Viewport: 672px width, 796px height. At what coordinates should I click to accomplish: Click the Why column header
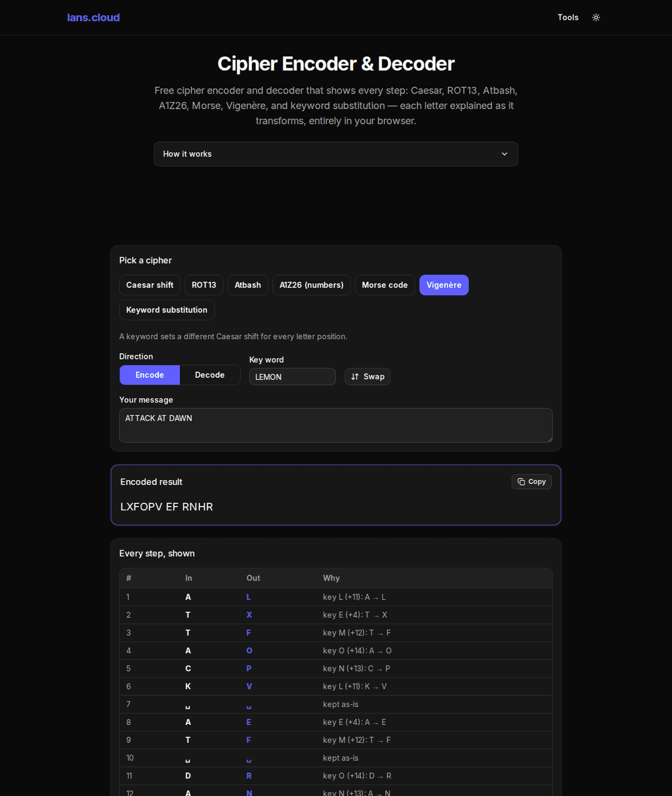(x=332, y=578)
